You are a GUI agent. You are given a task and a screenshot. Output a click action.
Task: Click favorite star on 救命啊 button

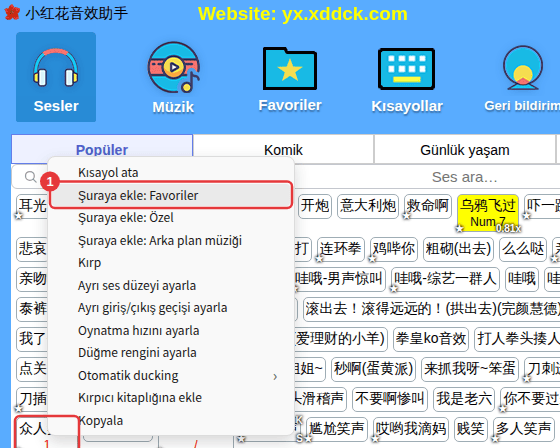406,216
